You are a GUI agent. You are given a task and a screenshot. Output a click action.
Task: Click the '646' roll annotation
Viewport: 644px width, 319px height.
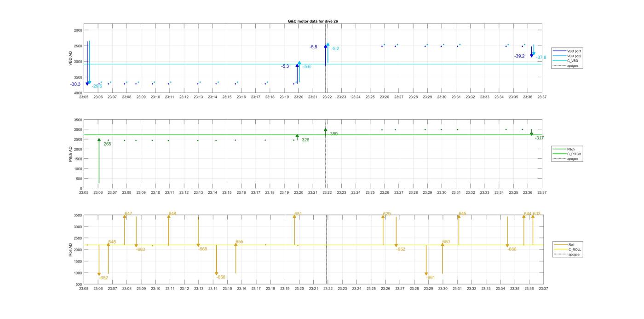[x=112, y=242]
